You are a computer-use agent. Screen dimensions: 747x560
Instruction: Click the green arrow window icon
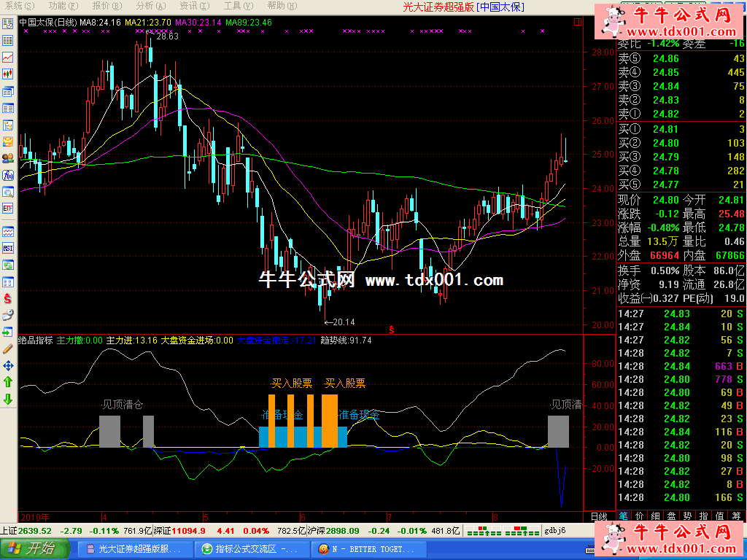tap(7, 332)
